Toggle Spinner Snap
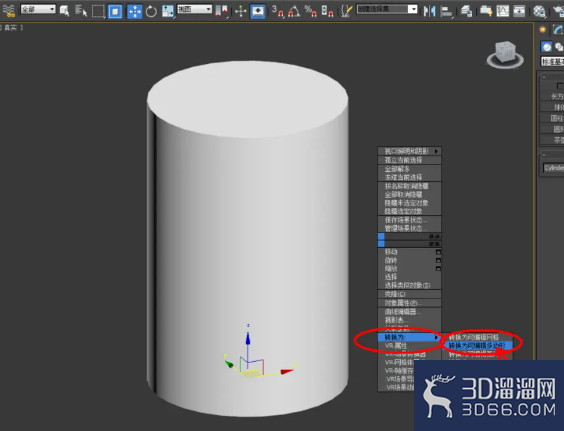Image resolution: width=564 pixels, height=431 pixels. 327,11
